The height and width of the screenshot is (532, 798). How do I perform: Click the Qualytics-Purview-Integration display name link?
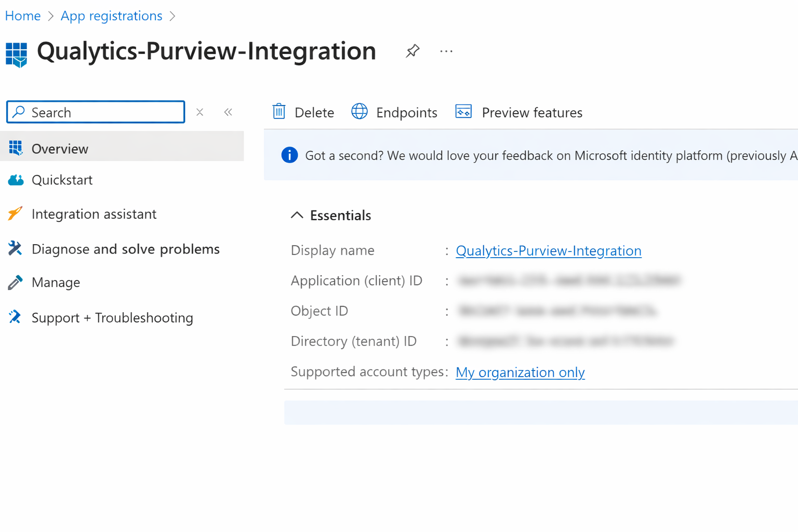(548, 250)
